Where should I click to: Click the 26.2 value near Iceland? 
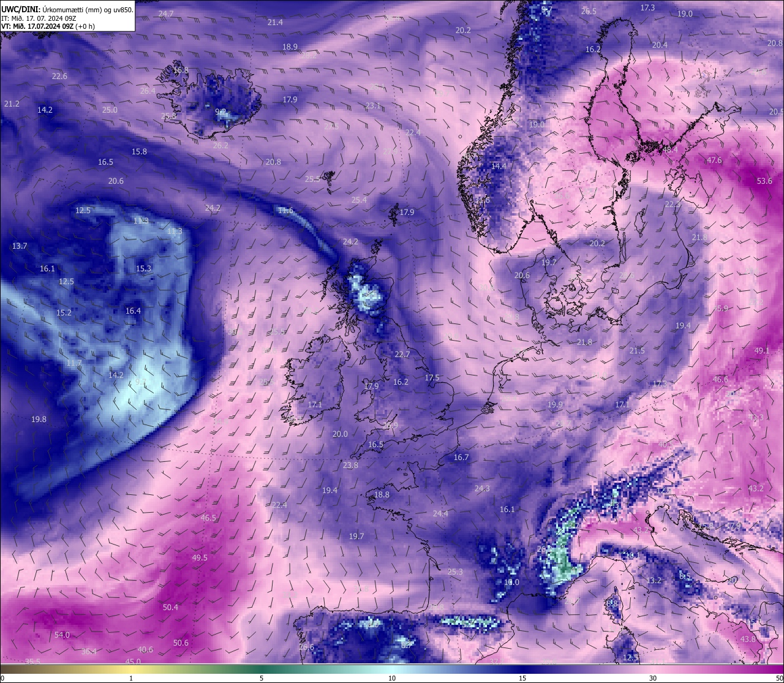tap(221, 145)
